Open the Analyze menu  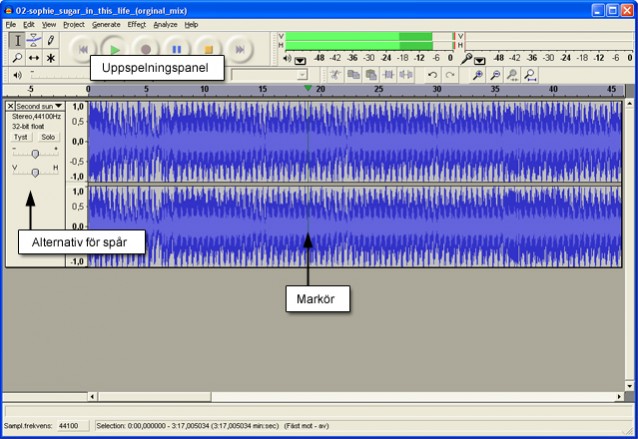click(165, 24)
